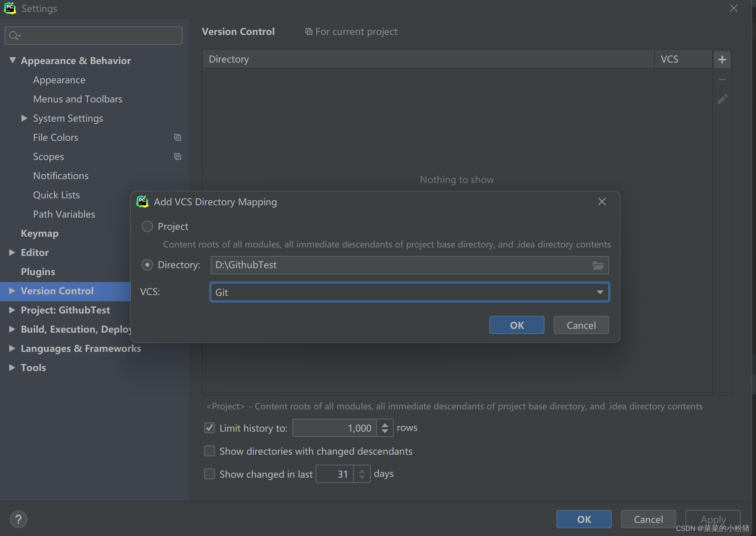Click the edit mapping pencil icon
Image resolution: width=756 pixels, height=536 pixels.
(723, 99)
